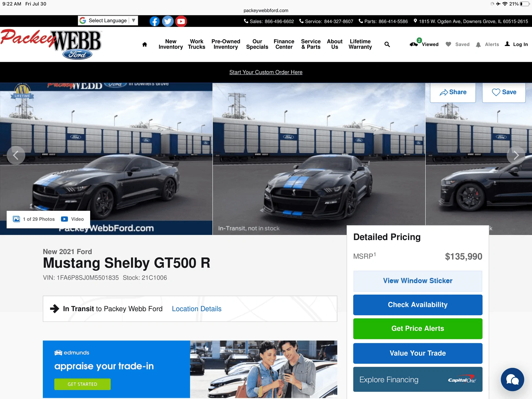The image size is (532, 399).
Task: Click Value Your Trade
Action: [417, 353]
